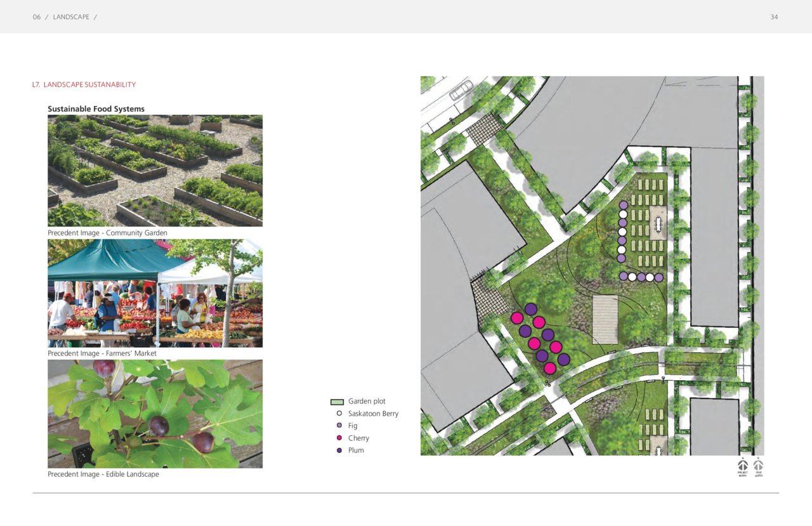Click the Community Garden precedent photo

click(155, 171)
